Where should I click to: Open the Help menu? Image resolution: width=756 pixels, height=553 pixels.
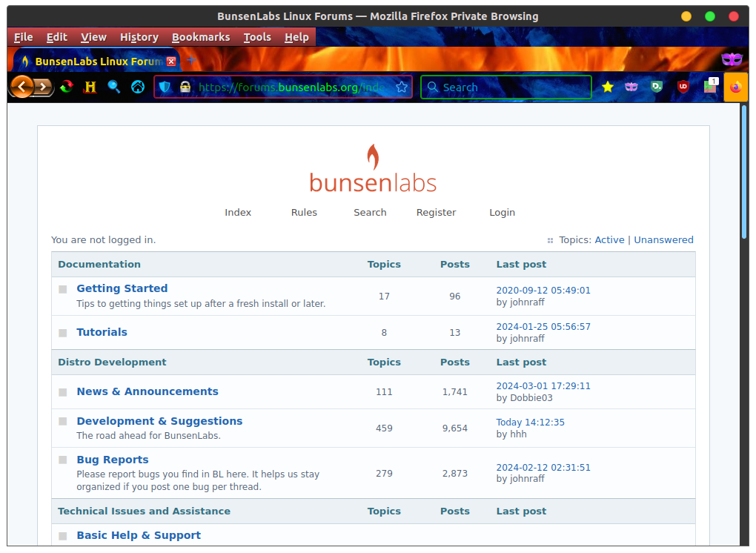click(x=296, y=37)
